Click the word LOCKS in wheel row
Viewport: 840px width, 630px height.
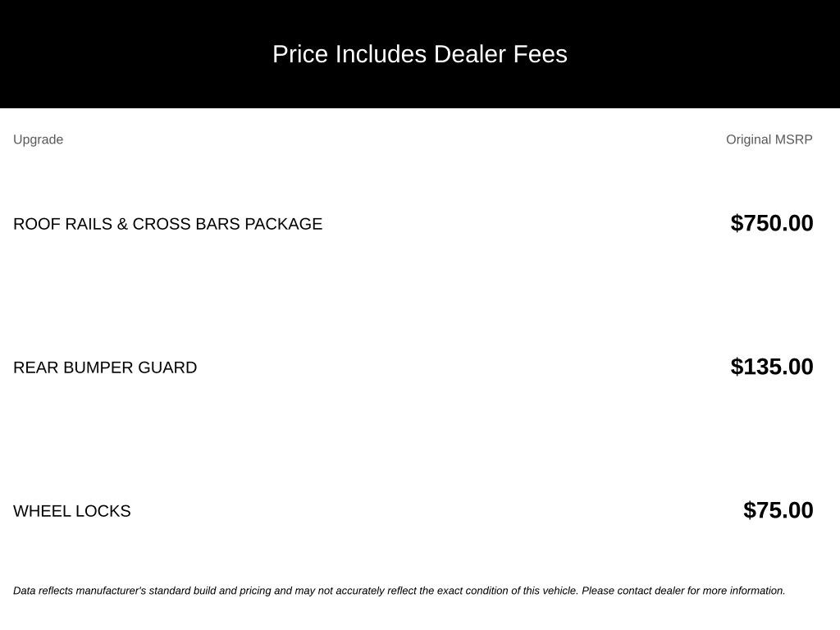[x=103, y=511]
